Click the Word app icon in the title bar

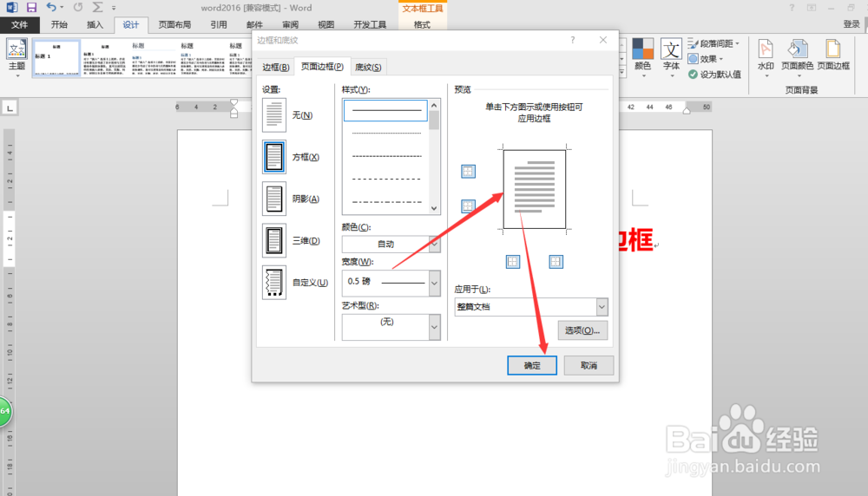point(11,7)
